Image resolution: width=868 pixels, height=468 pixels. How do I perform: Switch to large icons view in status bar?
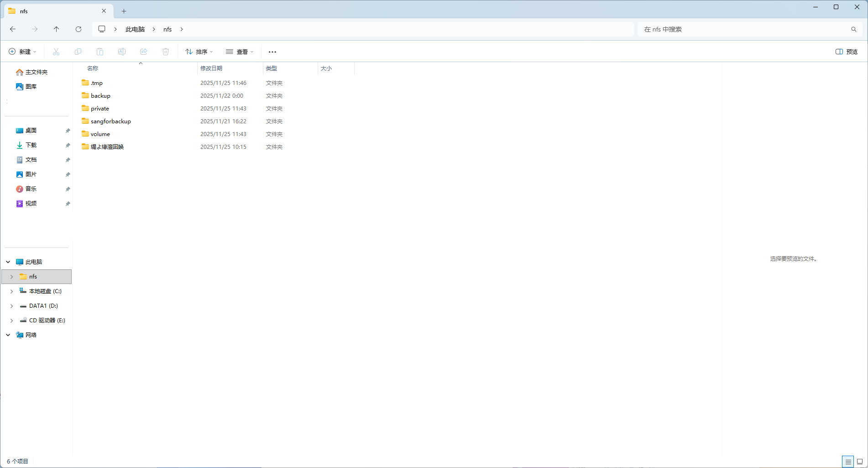tap(860, 462)
